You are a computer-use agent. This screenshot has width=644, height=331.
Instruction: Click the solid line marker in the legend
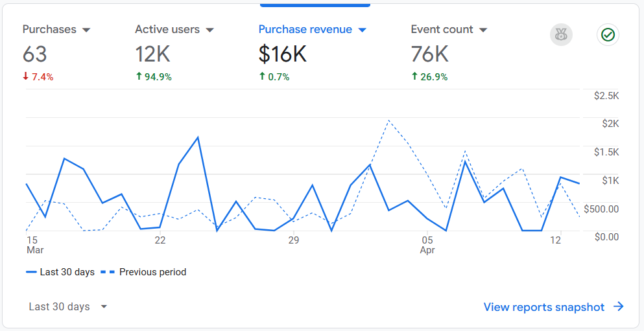click(31, 272)
